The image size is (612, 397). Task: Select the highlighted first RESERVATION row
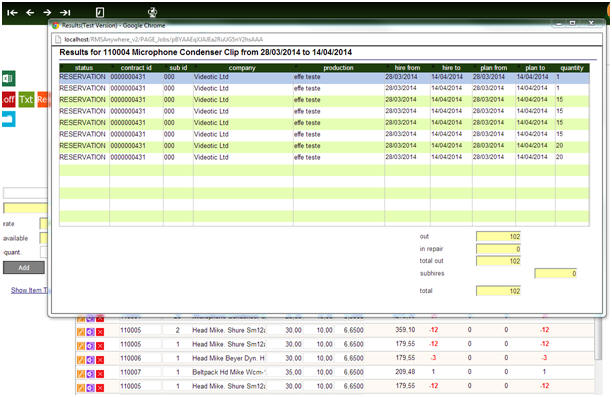pos(324,77)
